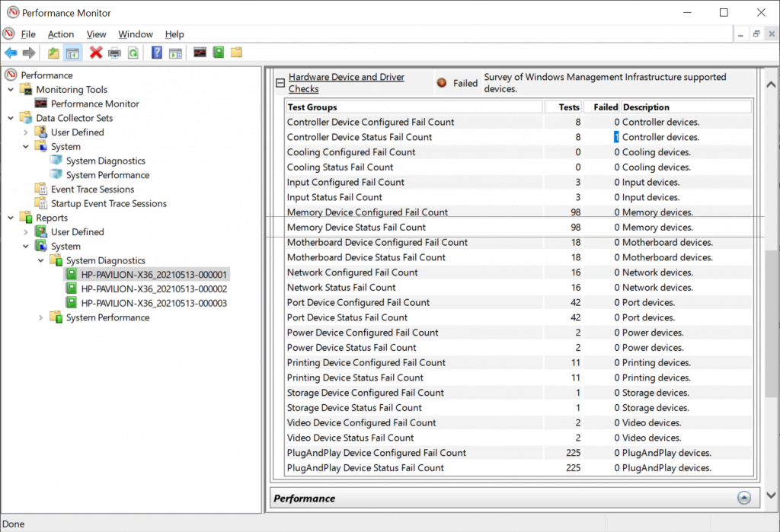Click the View Current Activity chart icon
This screenshot has height=532, width=780.
[200, 53]
